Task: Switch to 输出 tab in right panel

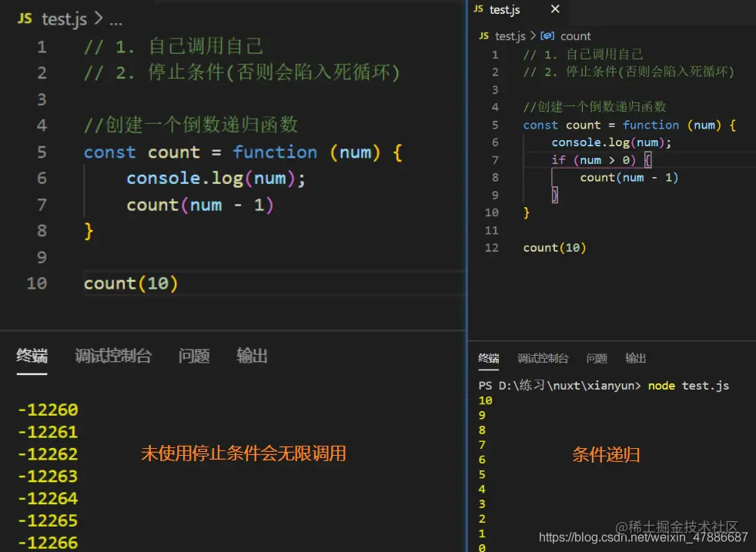Action: (635, 358)
